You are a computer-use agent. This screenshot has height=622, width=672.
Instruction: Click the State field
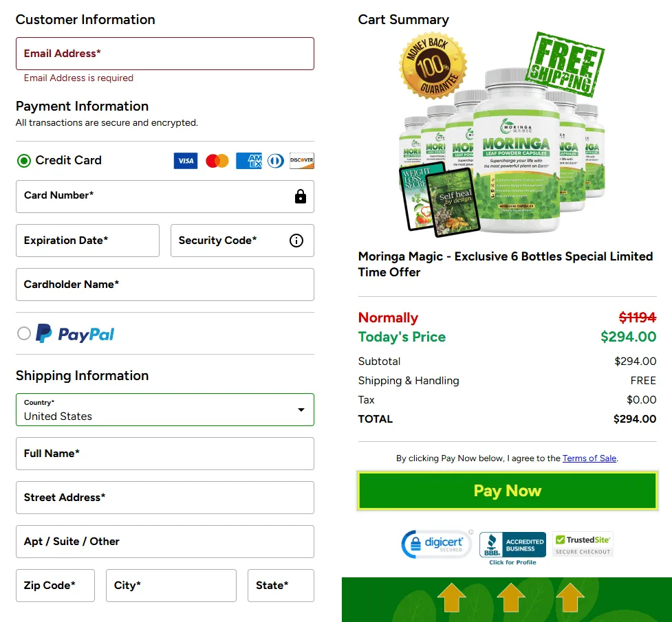click(281, 585)
